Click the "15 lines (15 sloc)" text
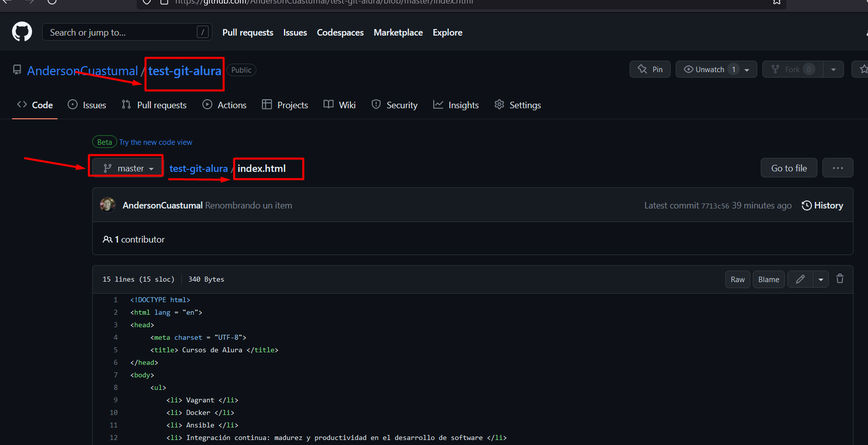Viewport: 868px width, 445px height. (139, 279)
